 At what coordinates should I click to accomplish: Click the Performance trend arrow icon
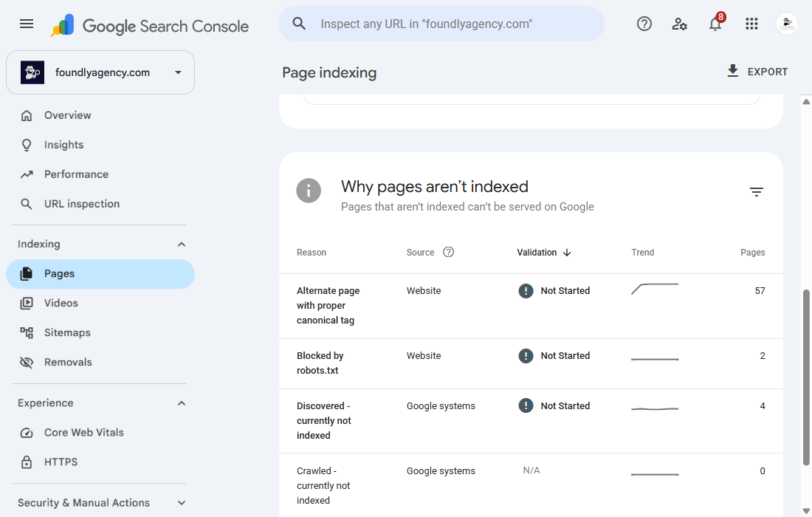pos(27,174)
